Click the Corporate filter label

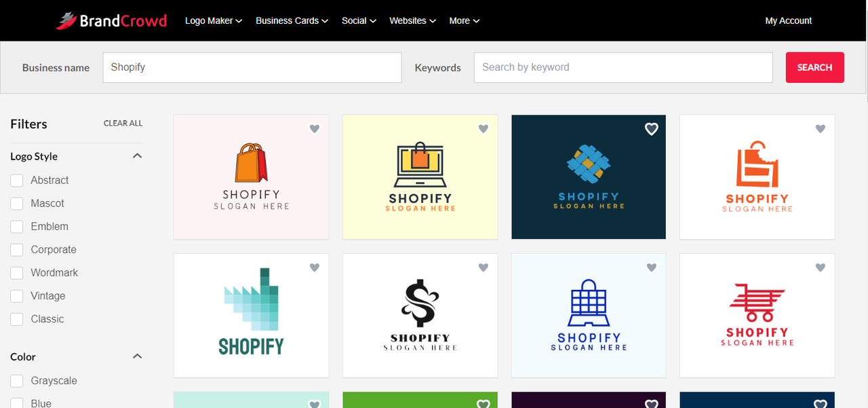[x=54, y=249]
